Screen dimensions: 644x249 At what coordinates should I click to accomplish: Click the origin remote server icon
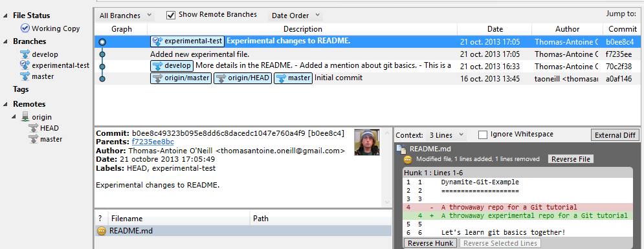pyautogui.click(x=25, y=117)
